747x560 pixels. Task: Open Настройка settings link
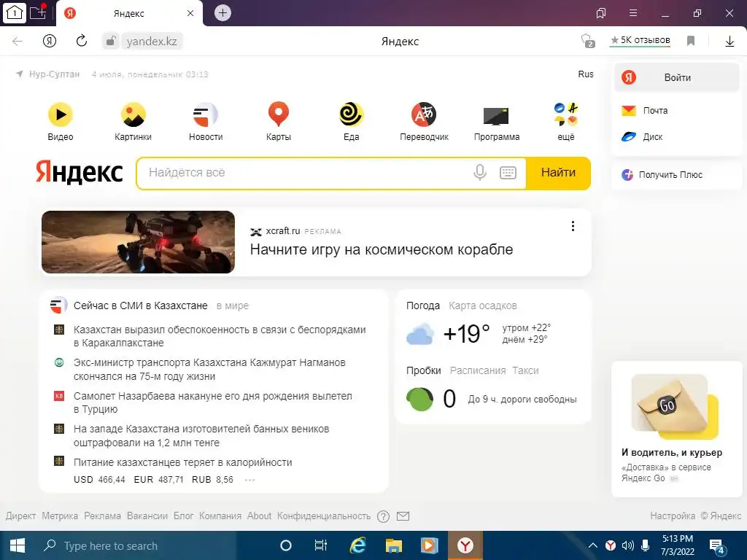(672, 516)
